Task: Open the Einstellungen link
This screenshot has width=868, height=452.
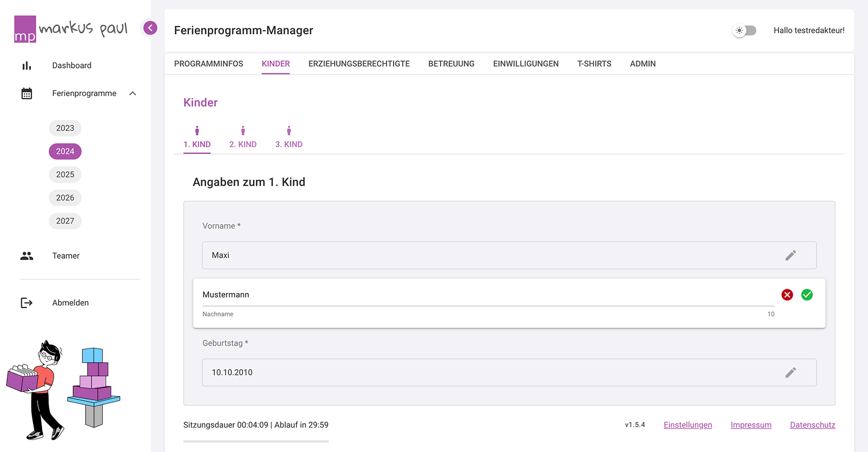Action: coord(688,425)
